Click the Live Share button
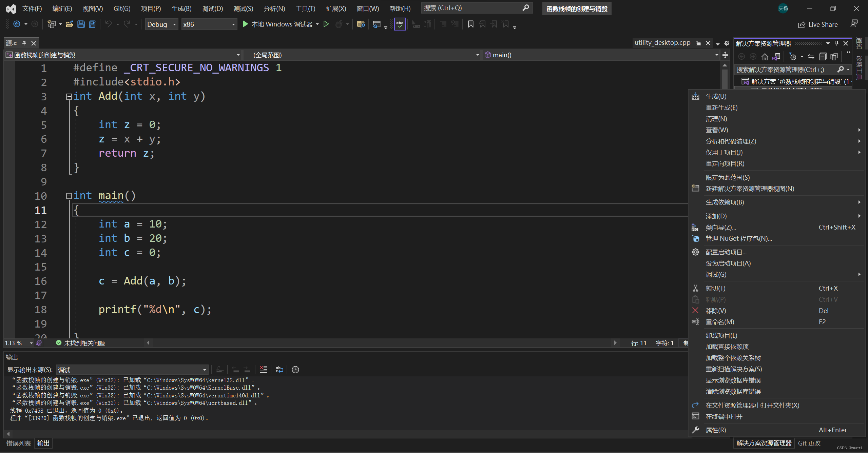 [817, 24]
